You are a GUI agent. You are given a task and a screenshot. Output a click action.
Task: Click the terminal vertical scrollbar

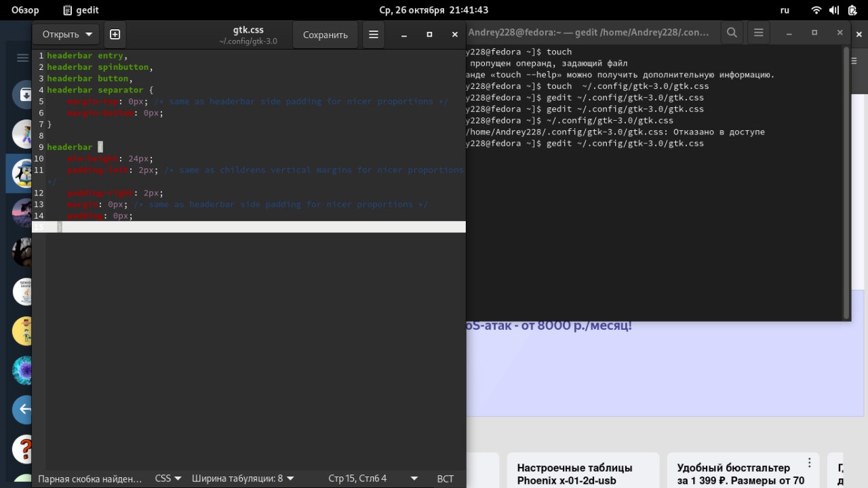846,182
